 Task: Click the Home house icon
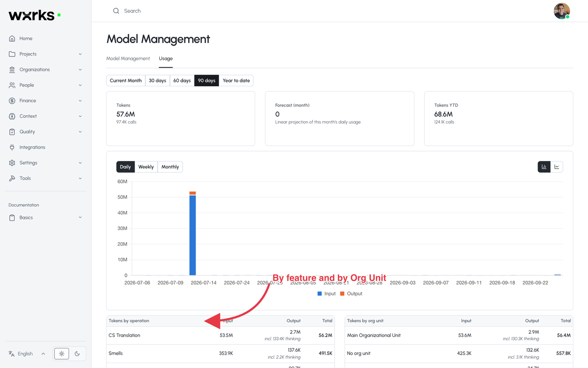point(12,38)
